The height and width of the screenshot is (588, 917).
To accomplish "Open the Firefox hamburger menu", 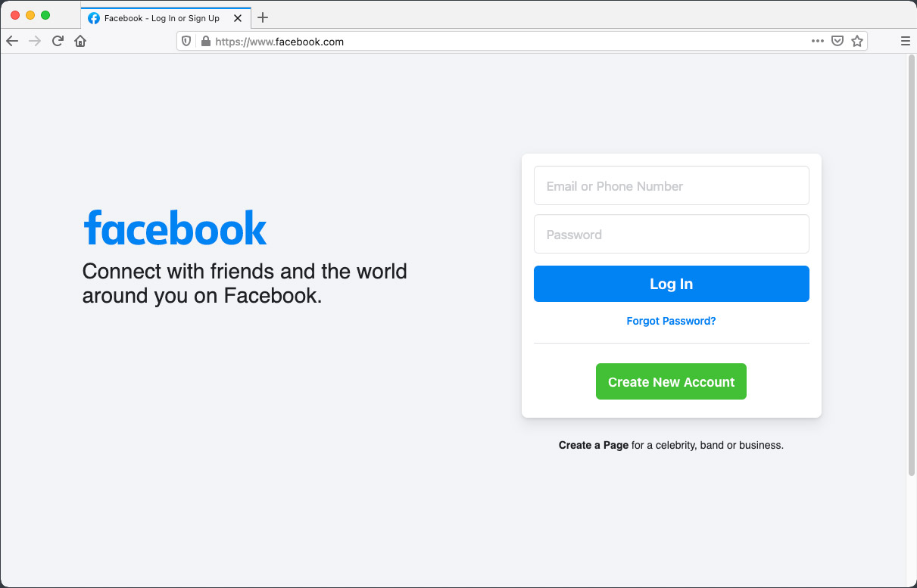I will (x=906, y=42).
